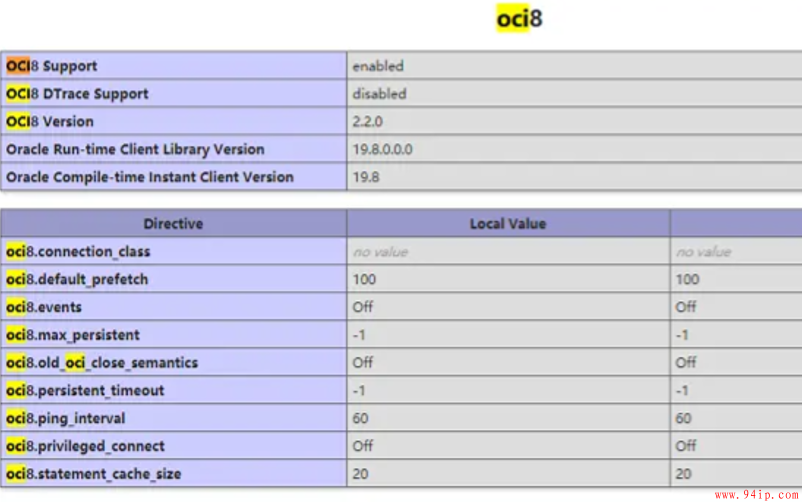Image resolution: width=802 pixels, height=502 pixels.
Task: Click local value Off for oci8.events
Action: (363, 307)
